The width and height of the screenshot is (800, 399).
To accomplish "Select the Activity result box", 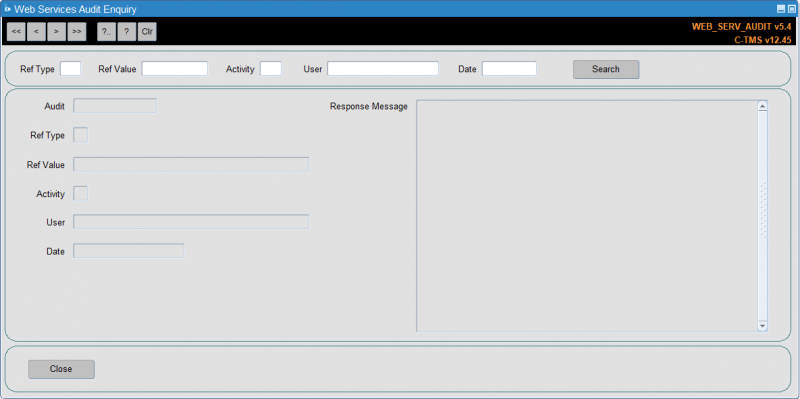I will point(81,193).
